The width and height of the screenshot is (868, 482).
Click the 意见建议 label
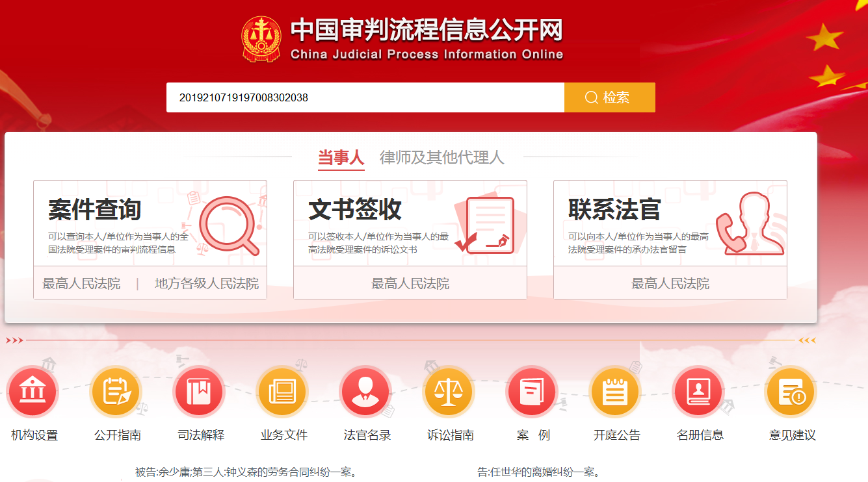point(793,435)
